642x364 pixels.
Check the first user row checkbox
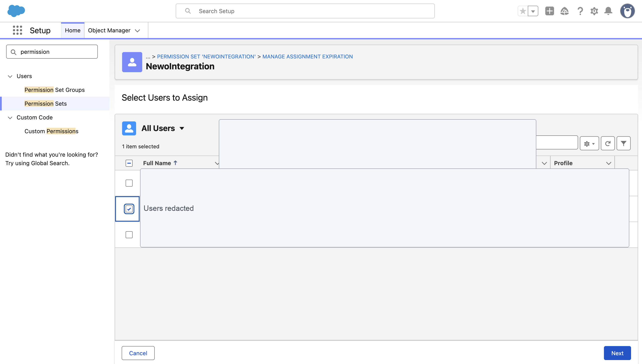(x=129, y=183)
